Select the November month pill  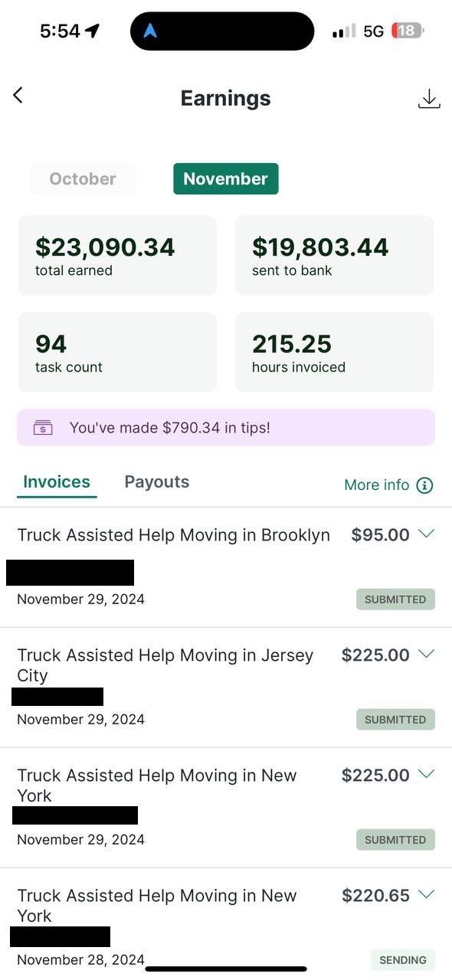226,178
